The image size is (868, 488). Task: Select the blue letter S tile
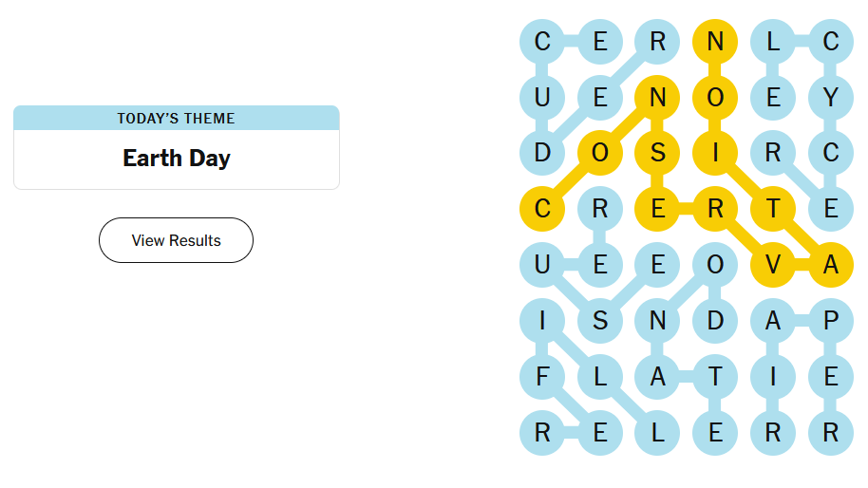(599, 322)
